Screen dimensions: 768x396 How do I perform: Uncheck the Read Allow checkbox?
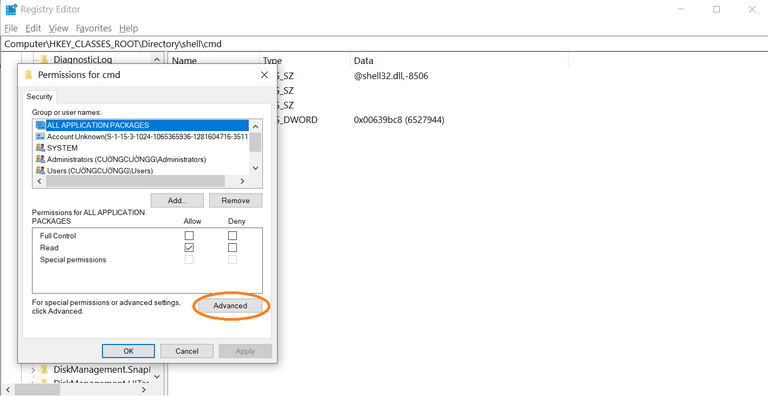189,248
